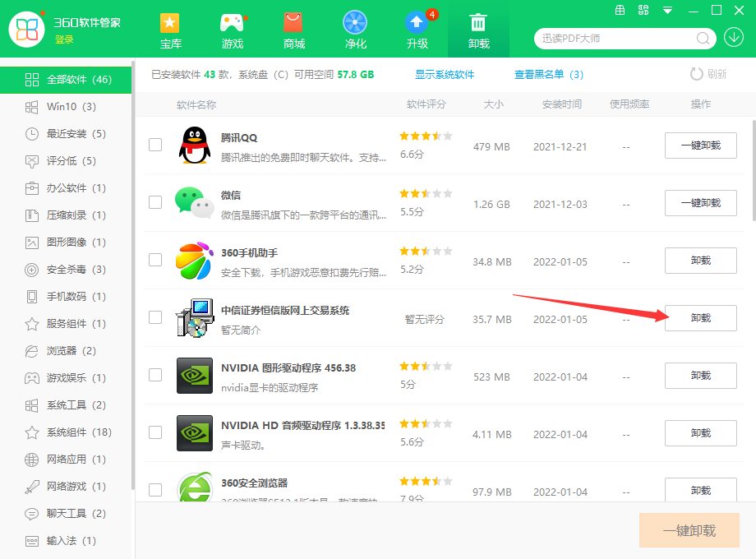This screenshot has width=756, height=559.
Task: Click the 360手机助手 colorful icon
Action: click(195, 261)
